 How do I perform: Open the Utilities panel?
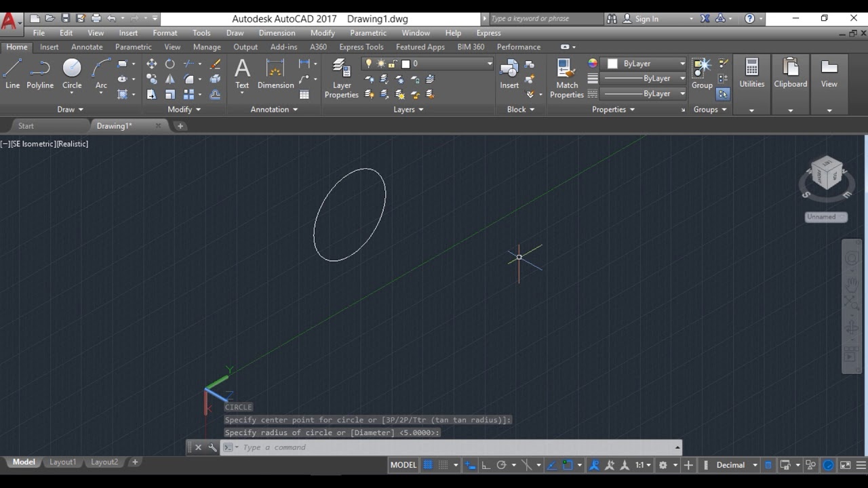coord(751,73)
